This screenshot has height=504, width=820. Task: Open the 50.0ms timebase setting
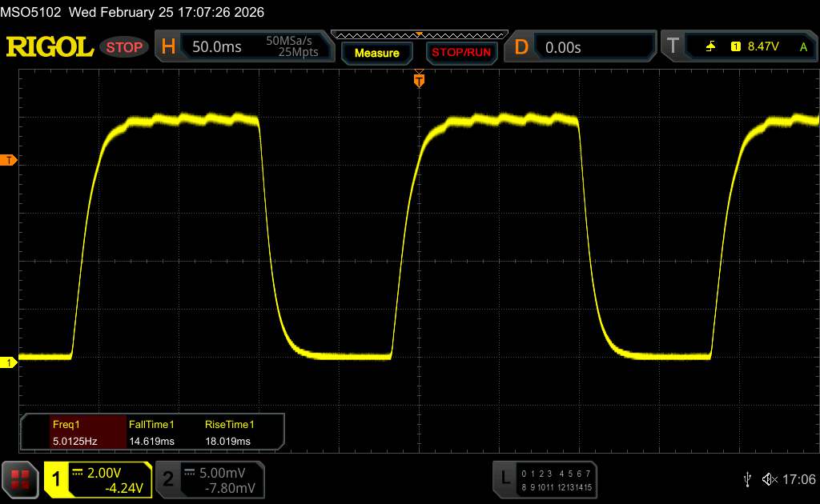click(217, 47)
